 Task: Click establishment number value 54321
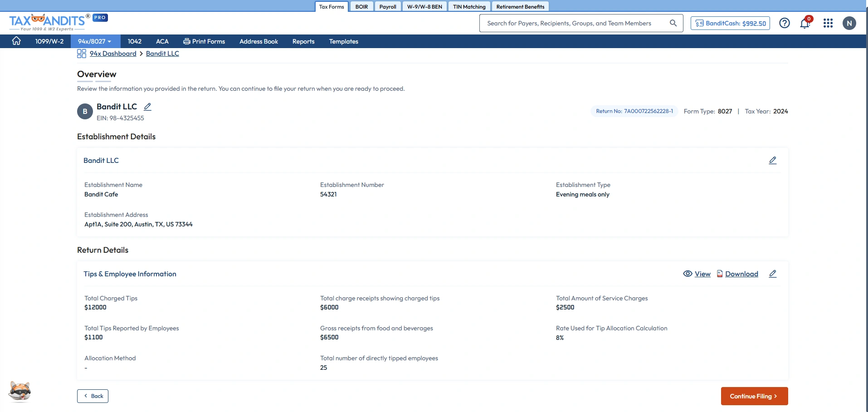(x=328, y=194)
